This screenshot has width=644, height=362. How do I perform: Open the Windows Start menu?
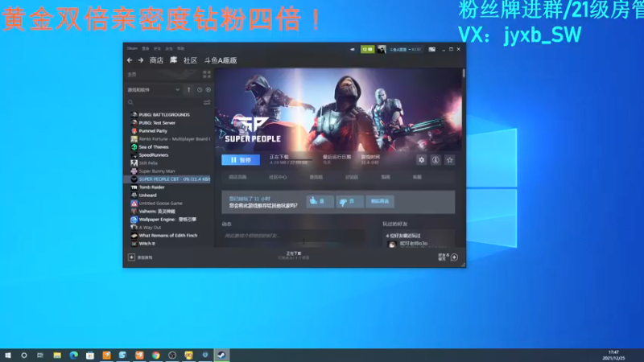pyautogui.click(x=8, y=356)
